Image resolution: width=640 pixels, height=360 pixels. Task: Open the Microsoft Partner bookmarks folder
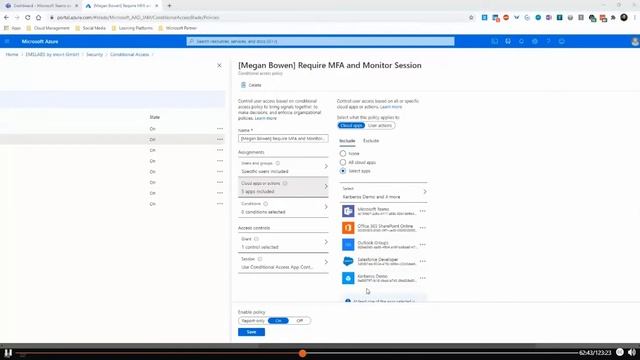click(x=178, y=28)
